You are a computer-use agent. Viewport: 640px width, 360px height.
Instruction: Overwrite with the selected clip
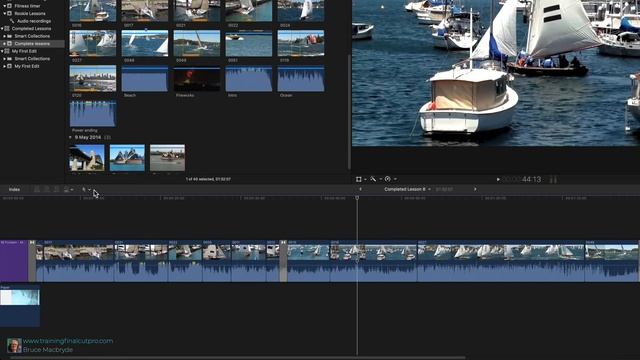pos(66,189)
